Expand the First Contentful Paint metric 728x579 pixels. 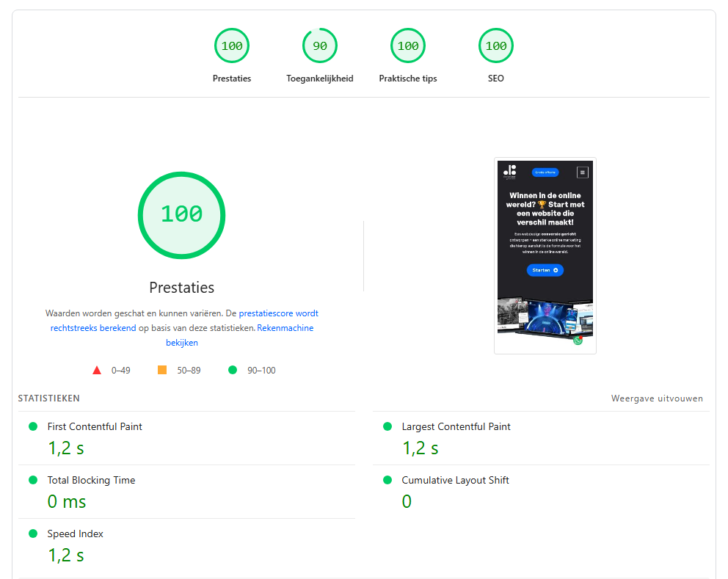tap(95, 426)
